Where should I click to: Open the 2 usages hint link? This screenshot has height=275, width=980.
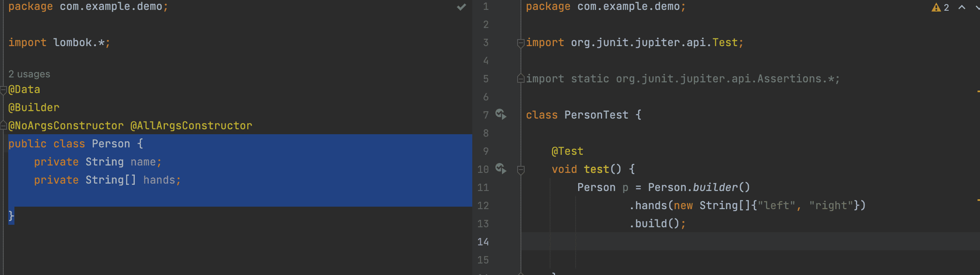[29, 74]
